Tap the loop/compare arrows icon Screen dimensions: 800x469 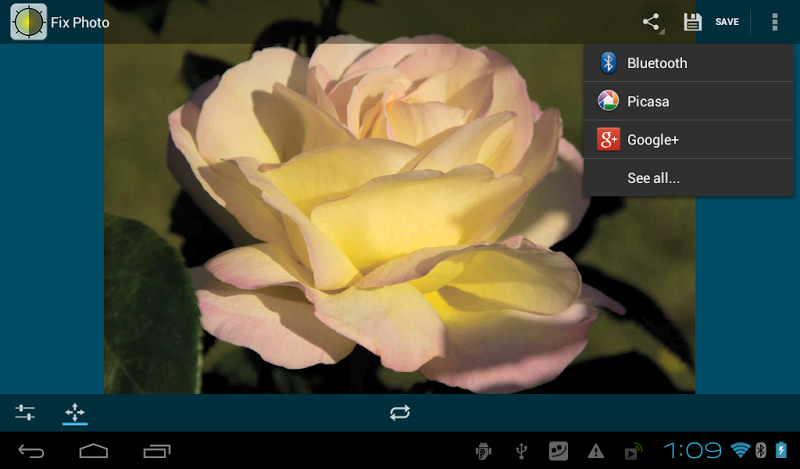pos(399,412)
